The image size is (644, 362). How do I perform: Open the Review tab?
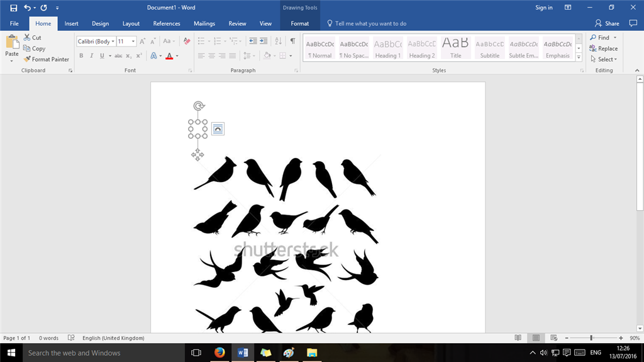[237, 23]
